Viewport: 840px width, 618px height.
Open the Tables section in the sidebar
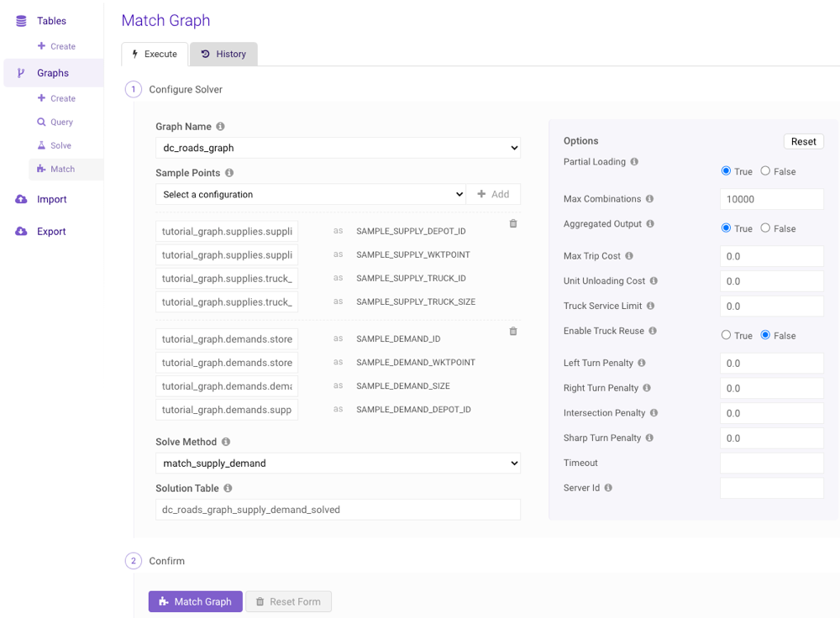[x=46, y=20]
